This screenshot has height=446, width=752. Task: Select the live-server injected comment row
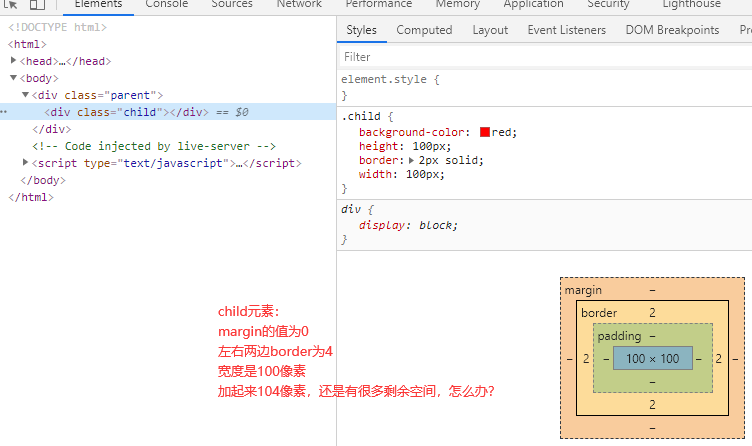154,146
